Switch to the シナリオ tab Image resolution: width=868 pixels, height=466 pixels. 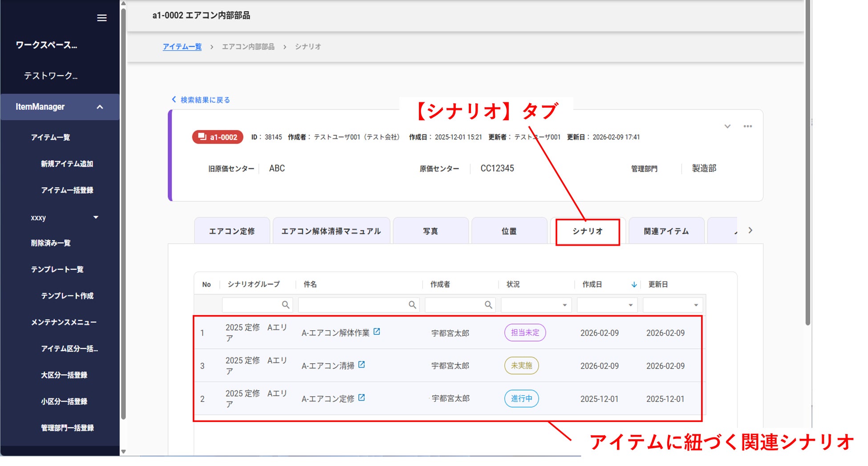(x=587, y=231)
